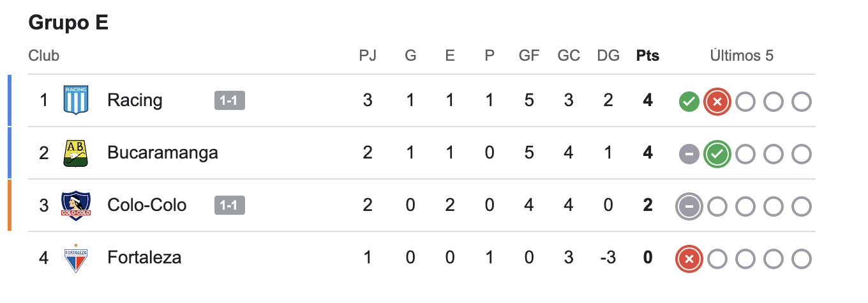Click the Grupo E heading

(68, 23)
